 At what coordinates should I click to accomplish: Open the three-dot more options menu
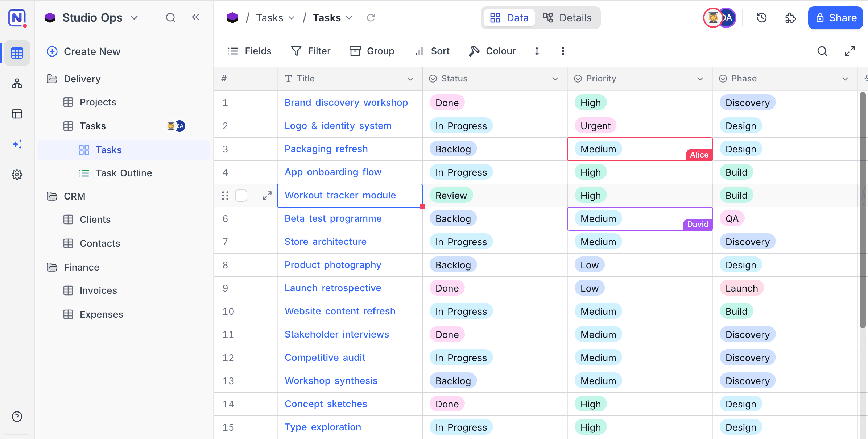pyautogui.click(x=563, y=51)
